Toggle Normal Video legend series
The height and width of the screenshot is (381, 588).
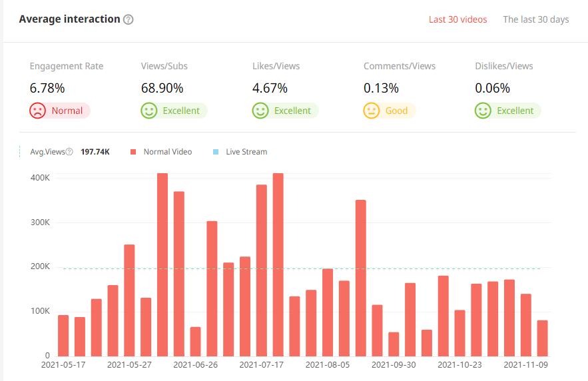(167, 152)
